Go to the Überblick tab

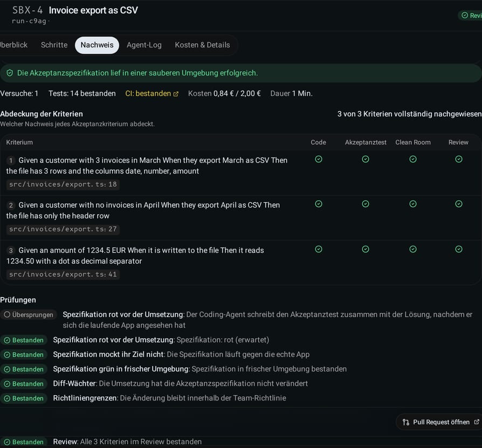[14, 45]
